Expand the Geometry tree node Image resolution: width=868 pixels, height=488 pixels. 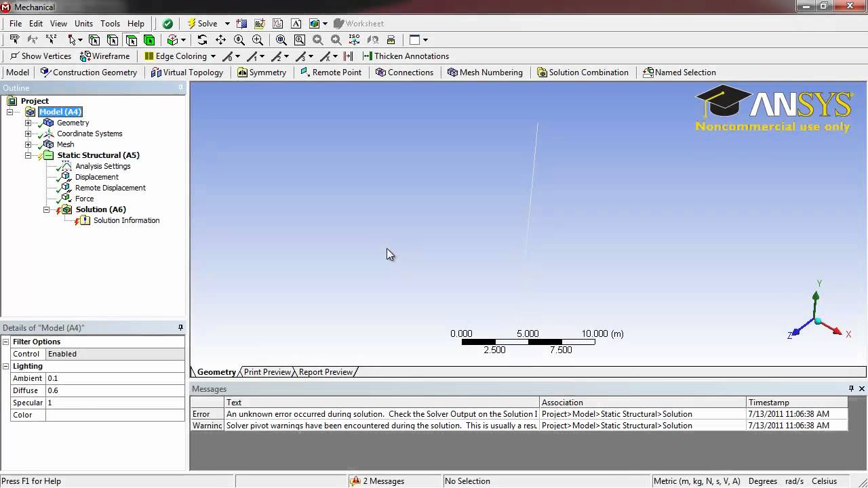(28, 123)
